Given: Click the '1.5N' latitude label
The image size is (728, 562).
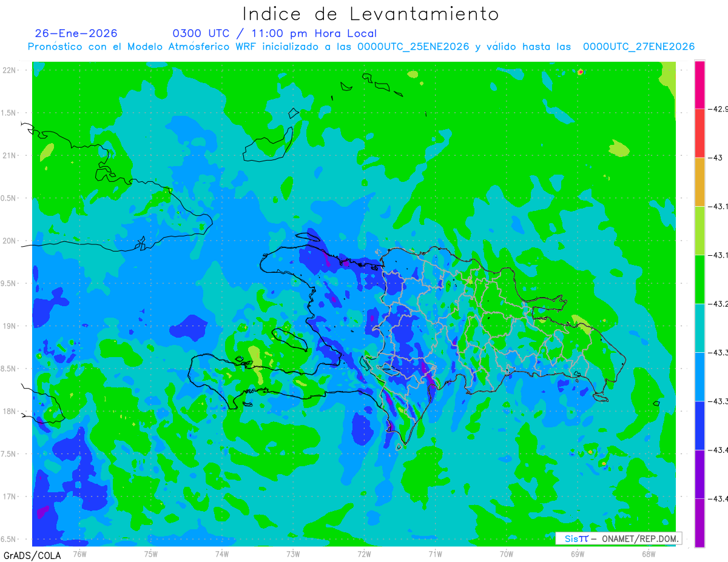Looking at the screenshot, I should pos(8,113).
